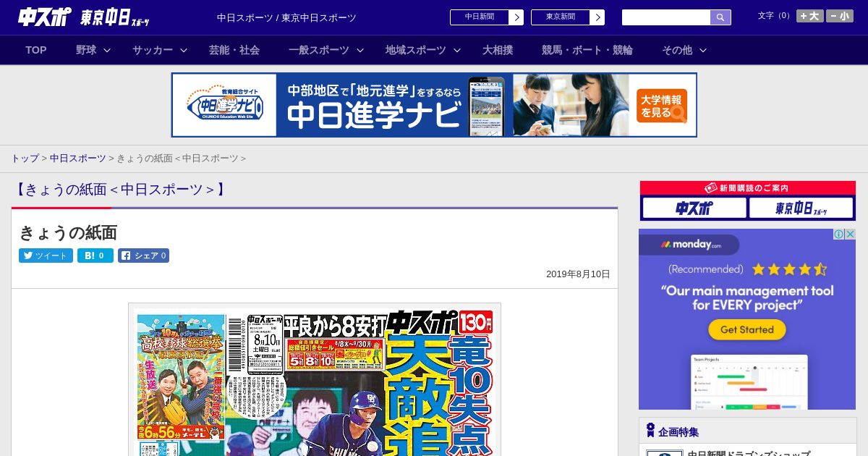Click the search magnifier button
Image resolution: width=868 pixels, height=456 pixels.
tap(720, 17)
